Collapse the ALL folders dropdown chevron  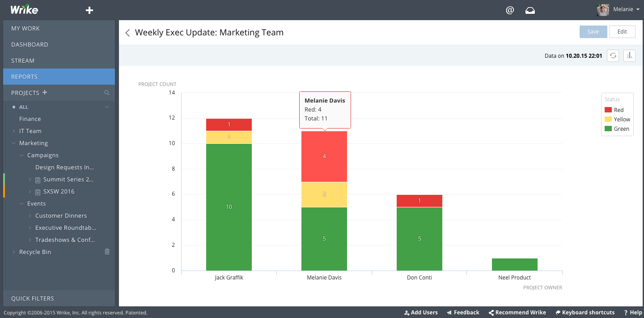point(106,107)
